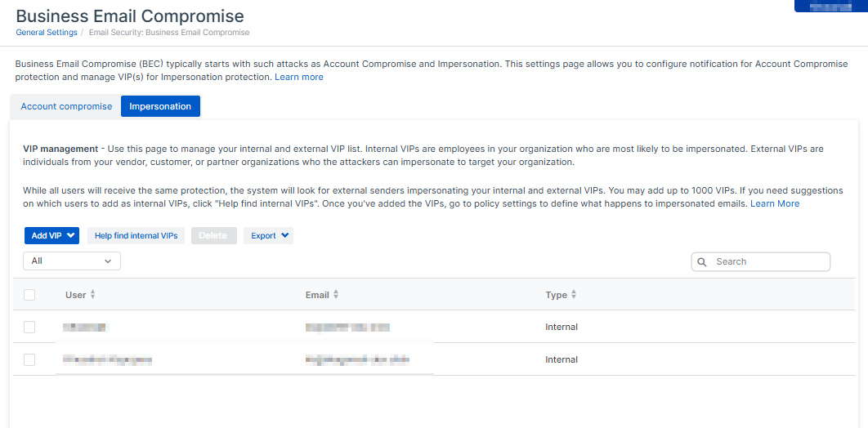The width and height of the screenshot is (868, 428).
Task: Open the Add VIP dropdown
Action: (x=51, y=236)
